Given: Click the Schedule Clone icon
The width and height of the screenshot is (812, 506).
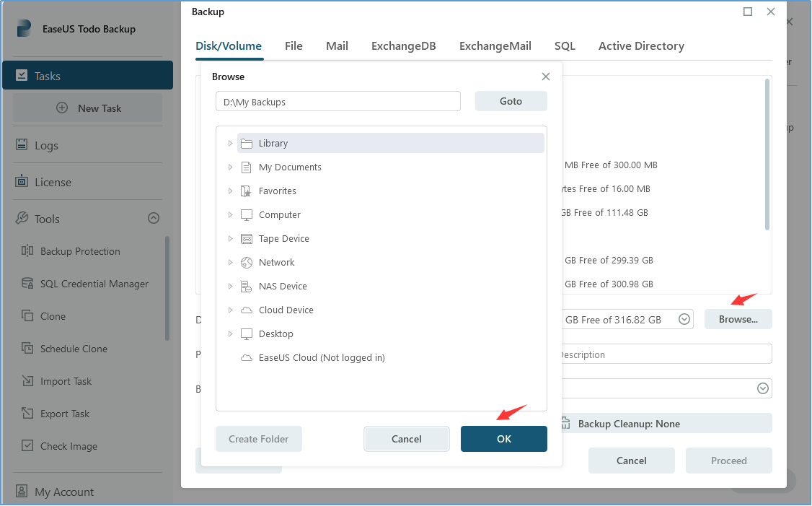Looking at the screenshot, I should pos(27,348).
